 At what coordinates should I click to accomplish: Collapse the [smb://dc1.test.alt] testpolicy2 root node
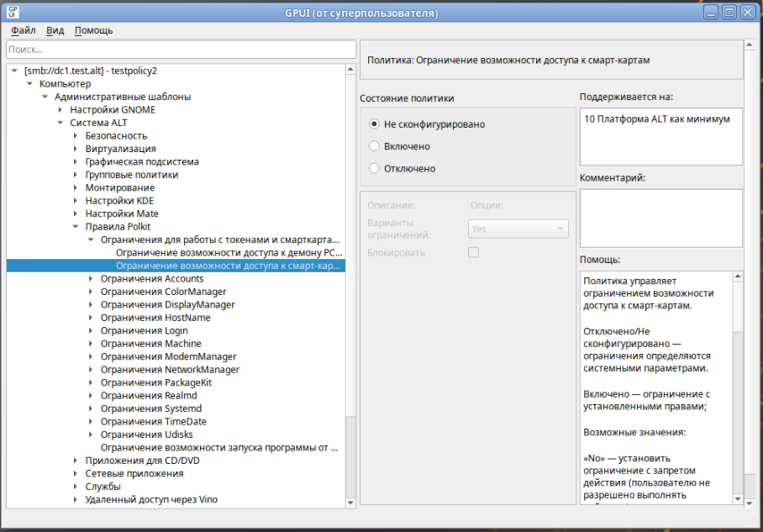click(x=14, y=71)
